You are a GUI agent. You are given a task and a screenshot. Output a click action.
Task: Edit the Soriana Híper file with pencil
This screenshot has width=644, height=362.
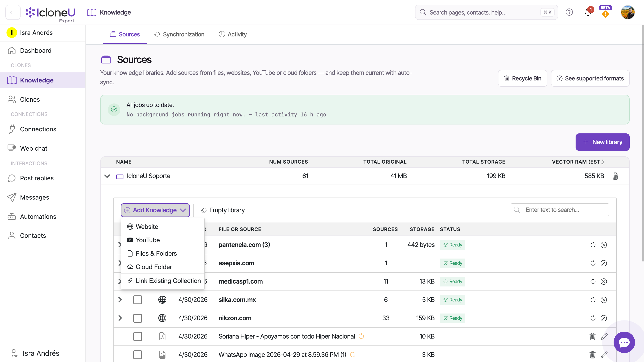[604, 337]
